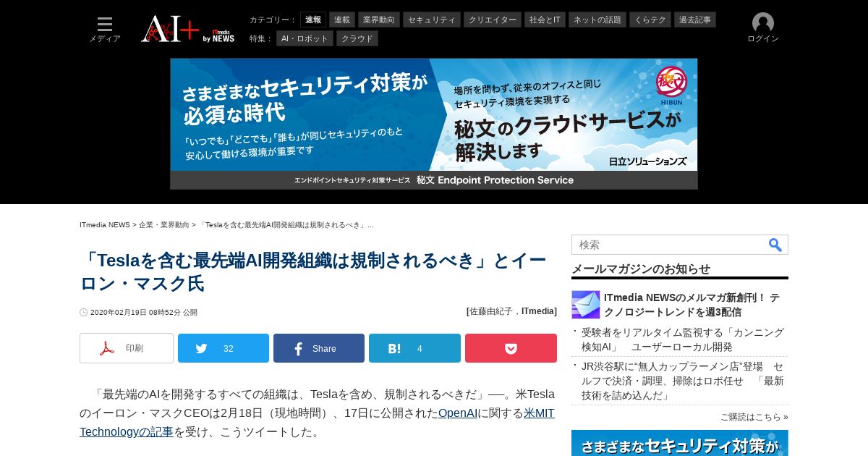Screen dimensions: 868x456
Task: Share on Twitter with count 32
Action: 224,348
